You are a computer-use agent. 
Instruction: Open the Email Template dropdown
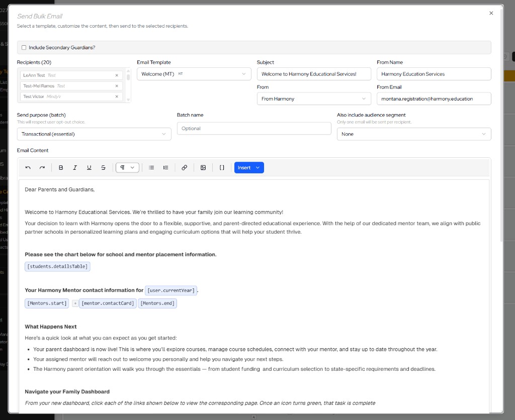point(194,74)
